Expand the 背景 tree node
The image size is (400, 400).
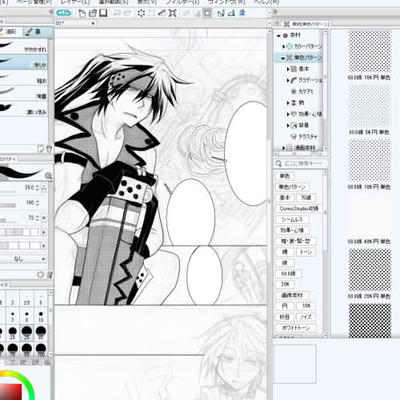[x=288, y=125]
